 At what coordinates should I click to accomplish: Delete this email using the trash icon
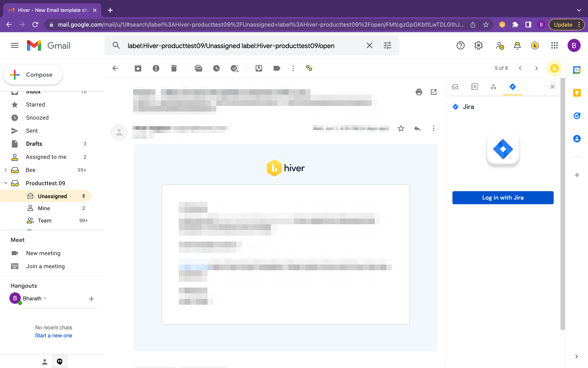tap(174, 68)
